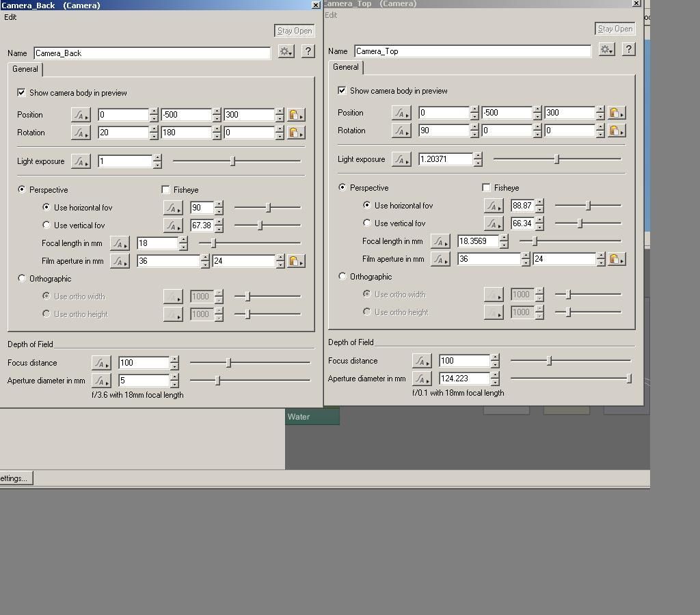The width and height of the screenshot is (700, 615).
Task: Select Use vertical fov in Camera_Top
Action: click(367, 223)
